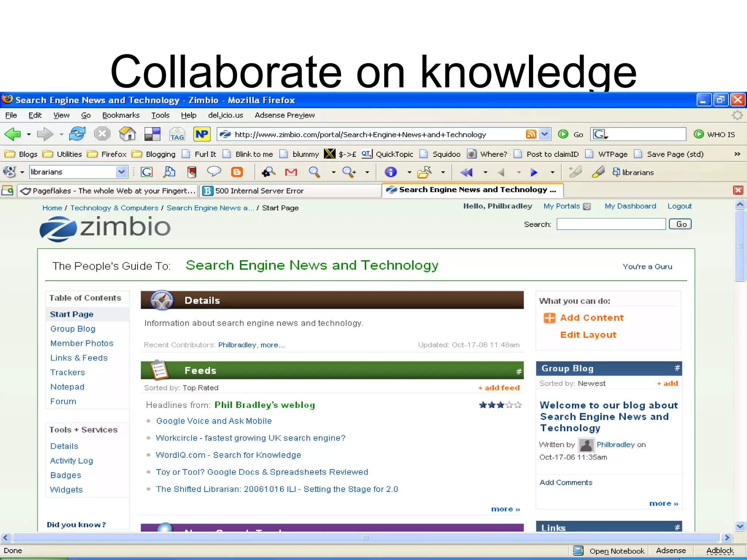Screen dimensions: 747x560
Task: Expand the bookmarks toolbar overflow chevron
Action: point(737,154)
